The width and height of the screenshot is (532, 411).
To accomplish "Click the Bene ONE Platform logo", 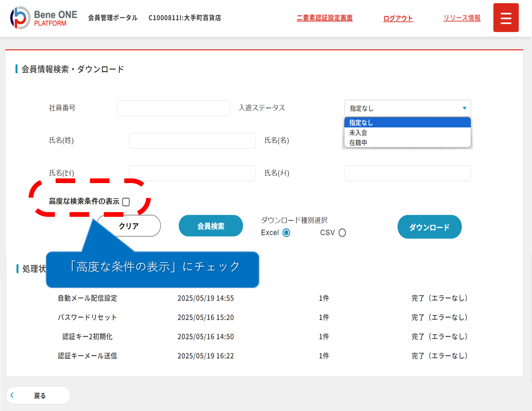I will pyautogui.click(x=44, y=18).
